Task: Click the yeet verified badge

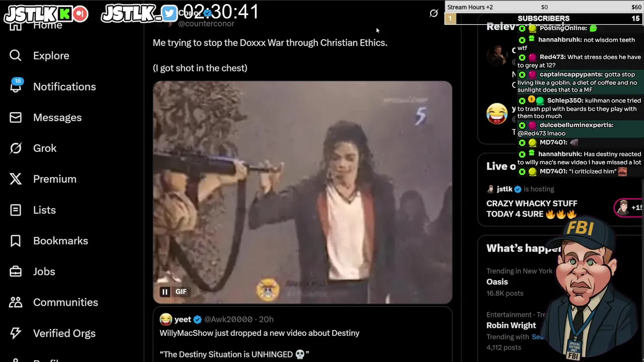Action: (197, 319)
